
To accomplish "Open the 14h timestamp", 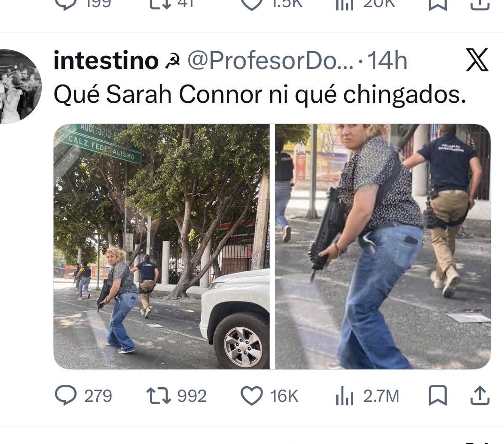I will 388,61.
